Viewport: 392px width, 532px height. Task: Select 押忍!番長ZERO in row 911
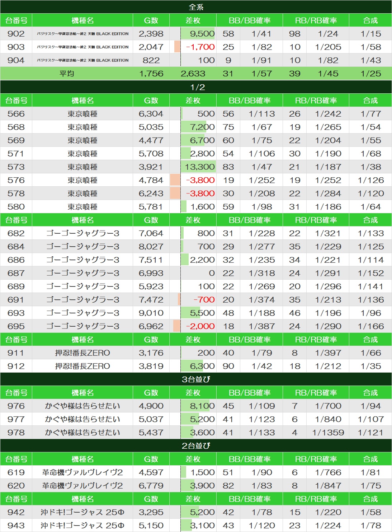(x=82, y=353)
